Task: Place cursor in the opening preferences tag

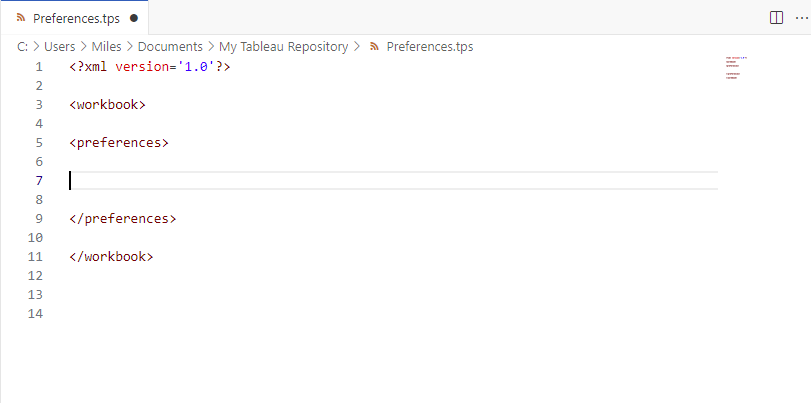Action: pyautogui.click(x=119, y=143)
